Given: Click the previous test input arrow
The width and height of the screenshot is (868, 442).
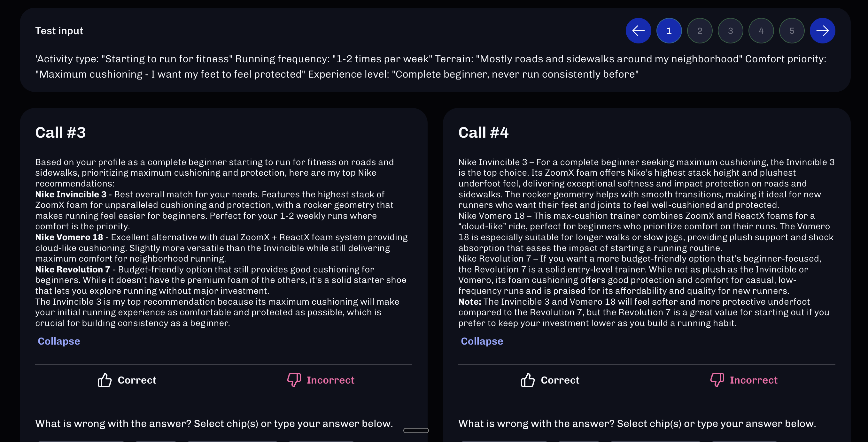Looking at the screenshot, I should (638, 31).
